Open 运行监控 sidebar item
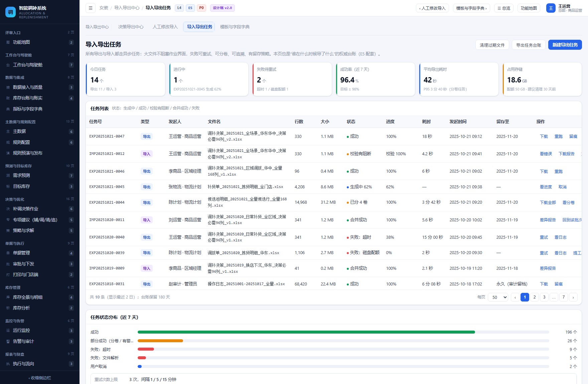Screen dimensions: 588x384 coord(40,331)
